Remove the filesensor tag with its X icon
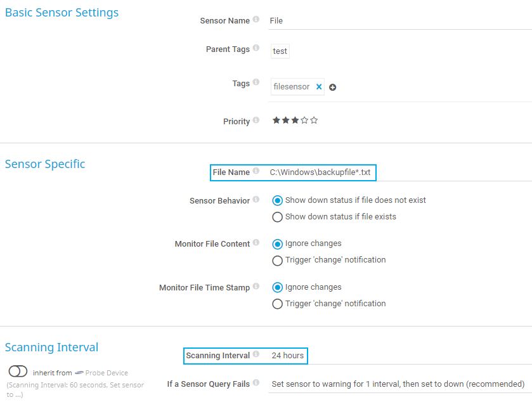 pos(320,87)
